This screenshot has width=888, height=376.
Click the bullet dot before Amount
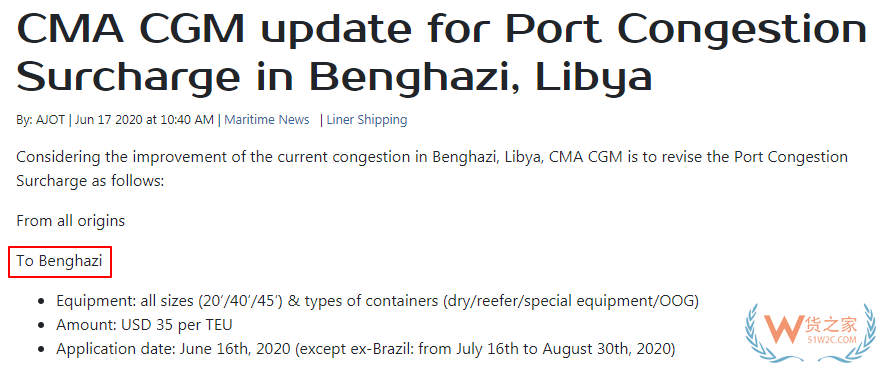[x=41, y=326]
